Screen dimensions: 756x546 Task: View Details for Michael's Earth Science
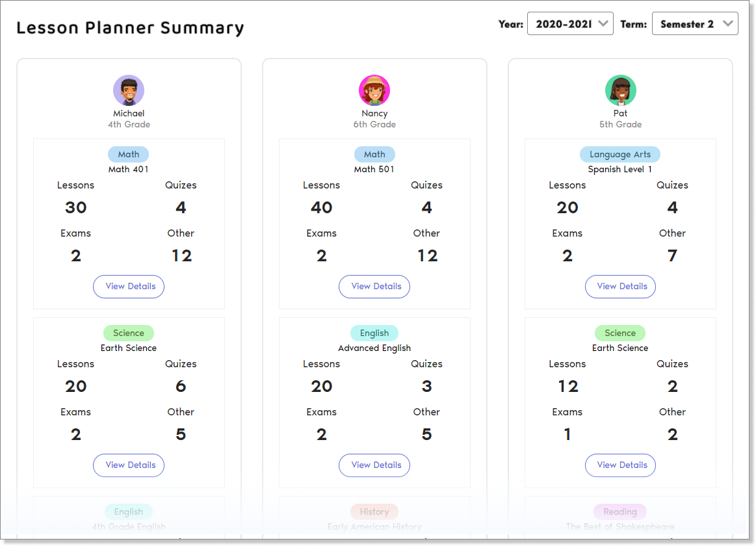129,465
